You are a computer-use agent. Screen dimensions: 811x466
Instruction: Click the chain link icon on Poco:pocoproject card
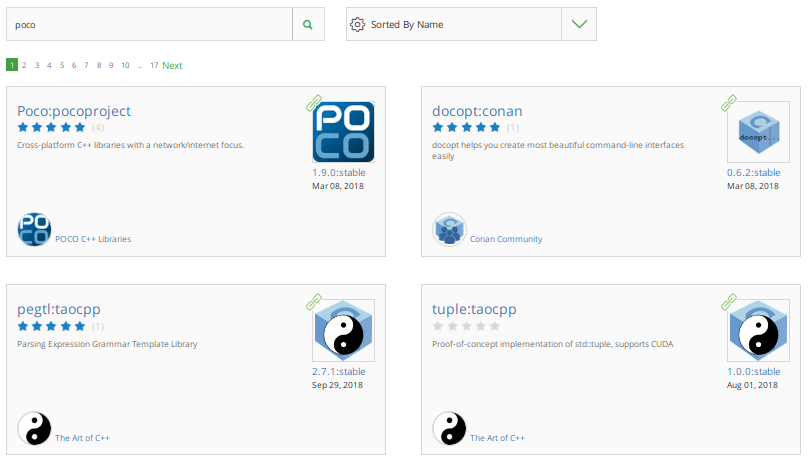click(314, 103)
